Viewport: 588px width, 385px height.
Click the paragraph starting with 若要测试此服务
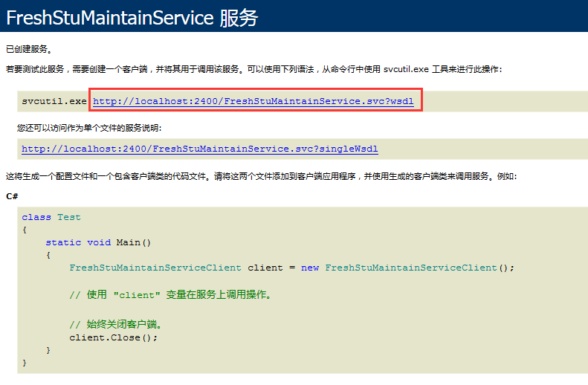pos(253,69)
